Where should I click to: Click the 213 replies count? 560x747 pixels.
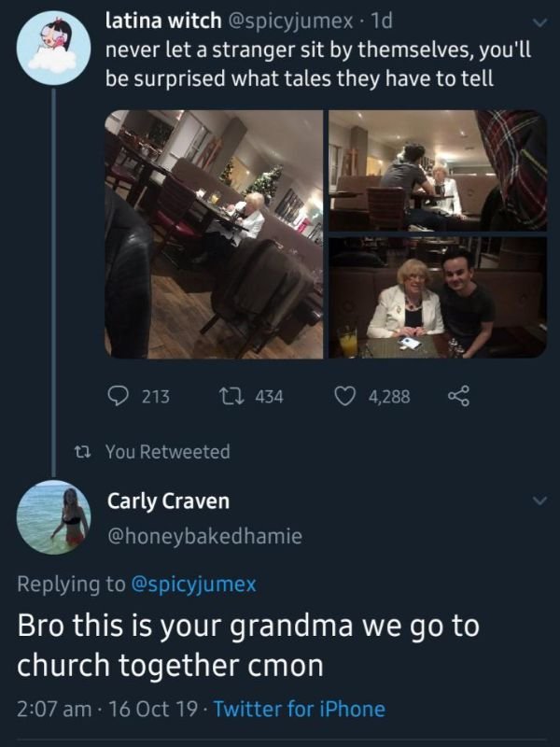click(x=156, y=396)
